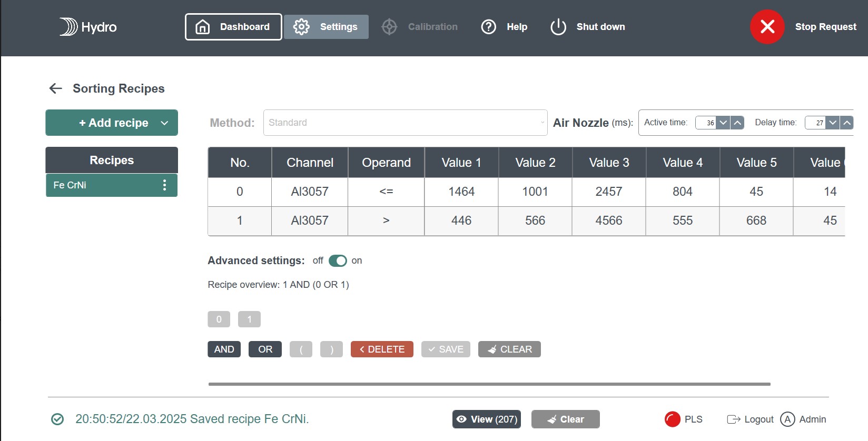Click the cell with value 446

461,221
